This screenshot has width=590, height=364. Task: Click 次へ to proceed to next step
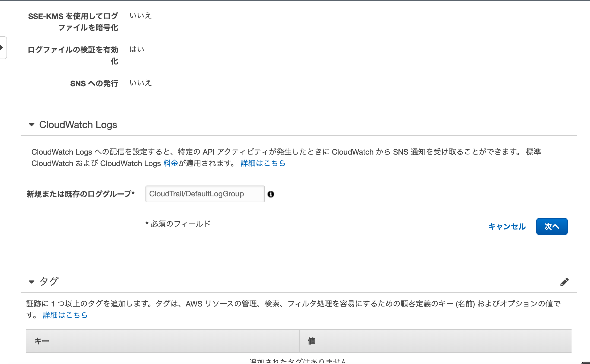coord(553,226)
